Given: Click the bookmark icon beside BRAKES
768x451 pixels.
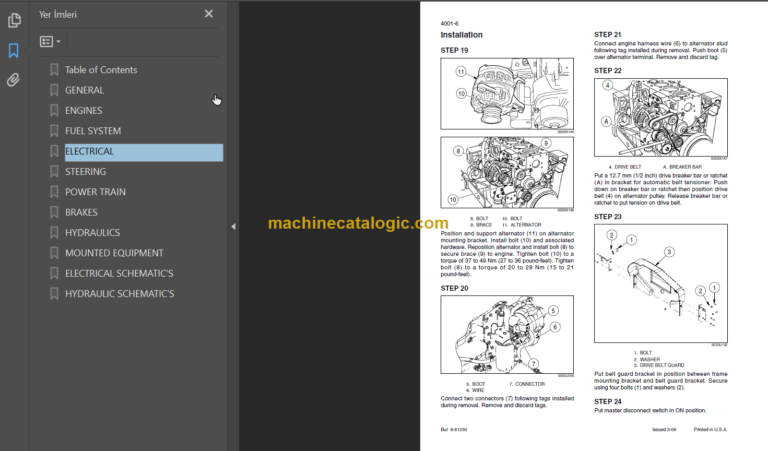Looking at the screenshot, I should click(x=54, y=213).
